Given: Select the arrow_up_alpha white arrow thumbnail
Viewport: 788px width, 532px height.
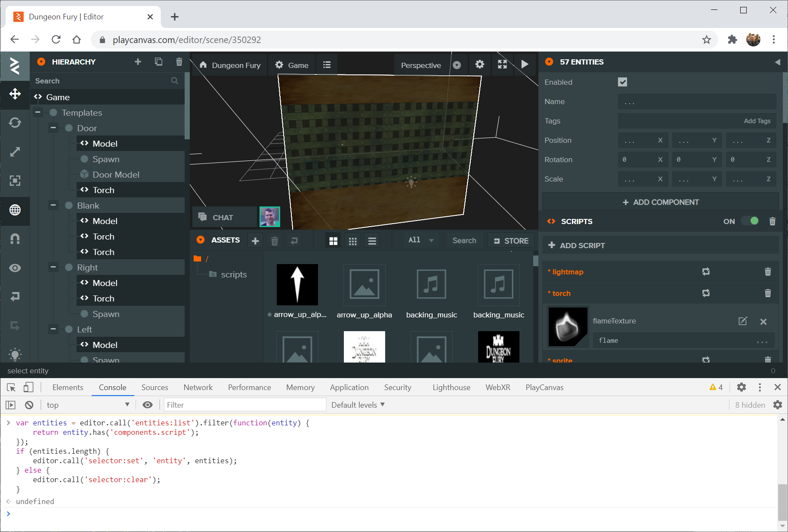Looking at the screenshot, I should [297, 285].
